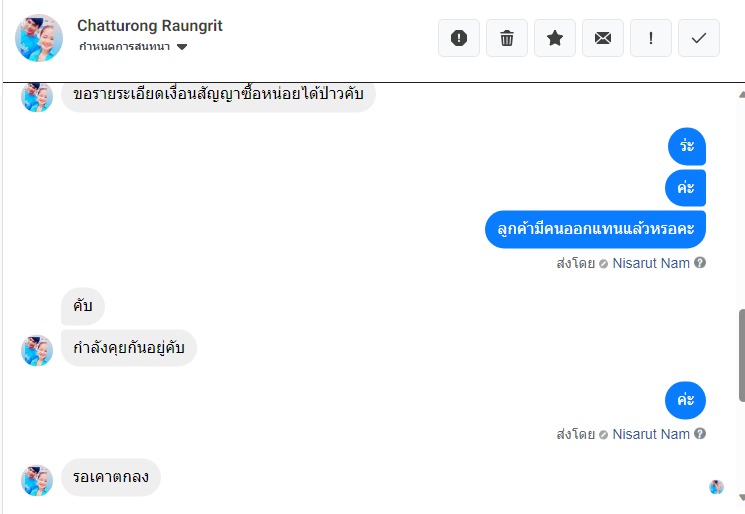
Task: Open the Chatturong Raungrit name link
Action: [150, 26]
